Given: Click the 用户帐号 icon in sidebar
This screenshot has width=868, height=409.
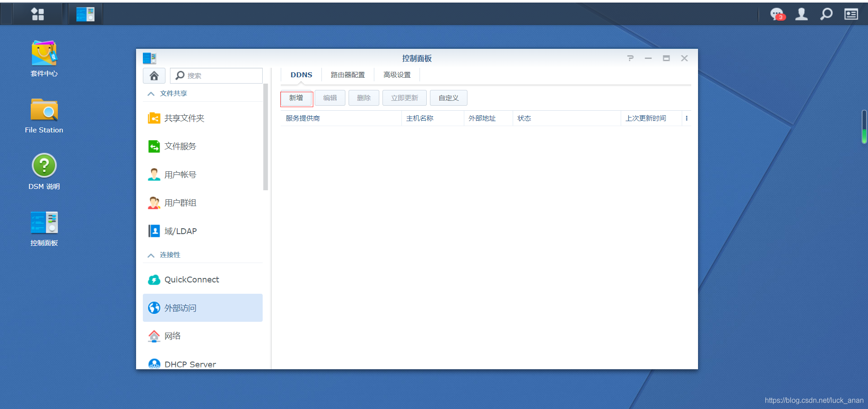Looking at the screenshot, I should pyautogui.click(x=154, y=175).
